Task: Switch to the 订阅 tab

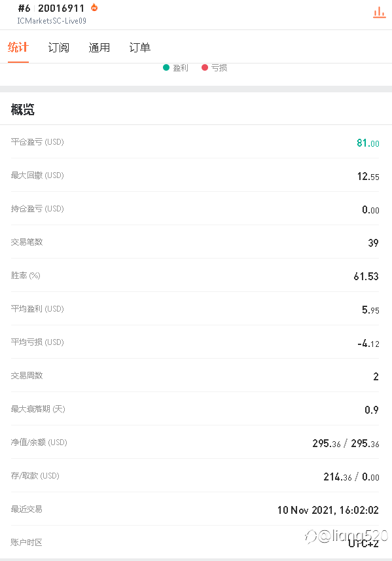Action: point(59,47)
